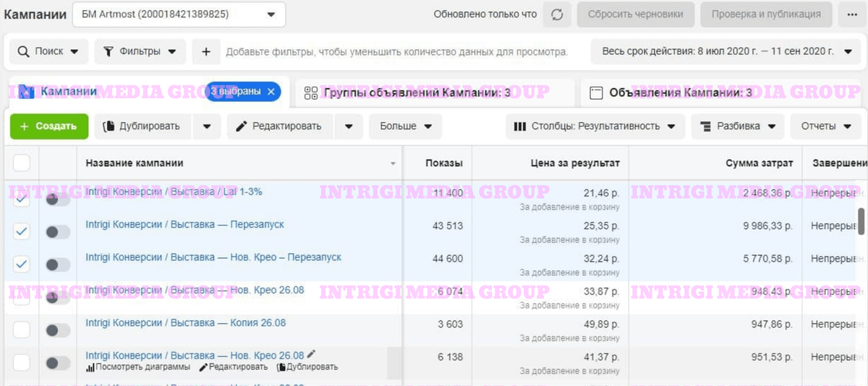Screen dimensions: 868x386
Task: Click the Объявления tab window icon
Action: (x=597, y=93)
